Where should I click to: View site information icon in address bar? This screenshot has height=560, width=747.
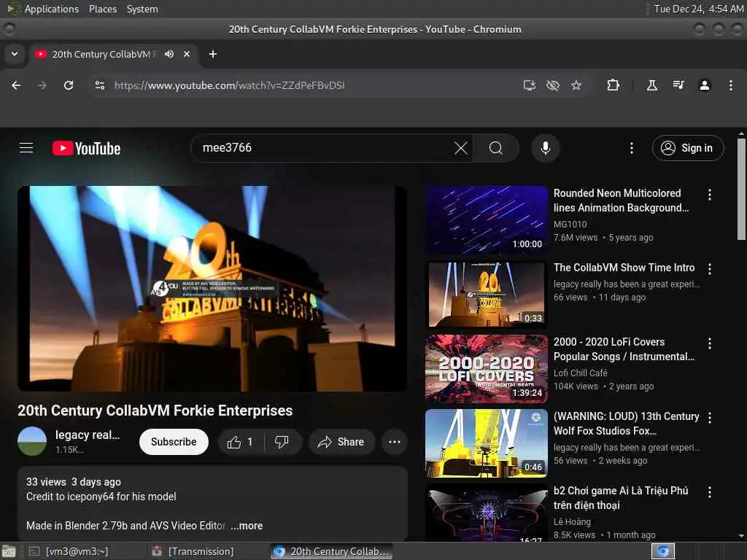click(100, 85)
